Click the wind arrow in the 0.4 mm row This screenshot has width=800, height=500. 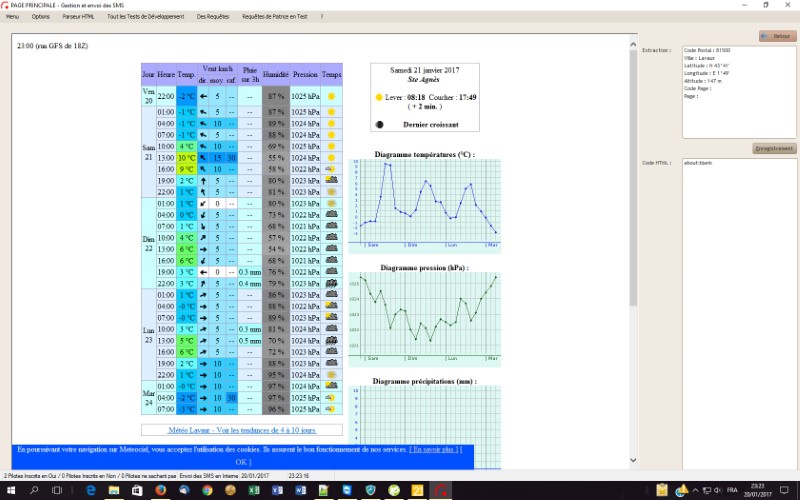203,283
